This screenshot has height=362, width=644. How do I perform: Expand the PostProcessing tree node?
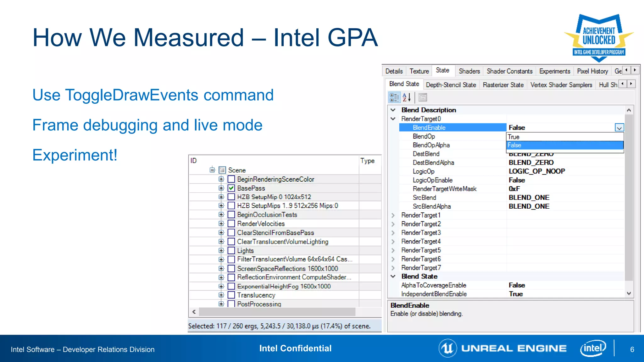point(221,304)
